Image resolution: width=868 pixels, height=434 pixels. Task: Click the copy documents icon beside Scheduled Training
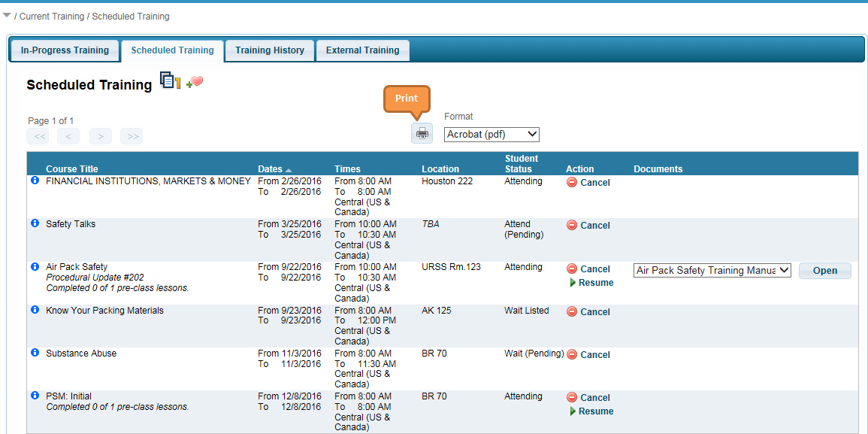pos(170,80)
